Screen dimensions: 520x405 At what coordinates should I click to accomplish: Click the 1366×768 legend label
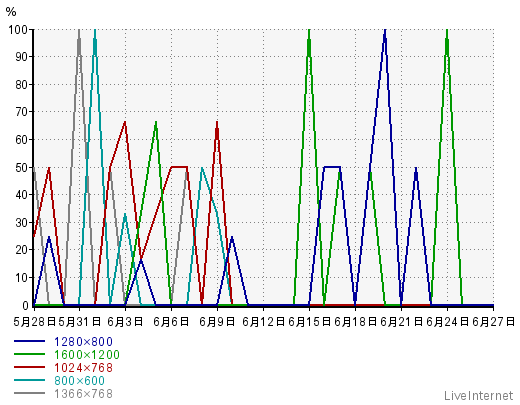click(x=83, y=394)
